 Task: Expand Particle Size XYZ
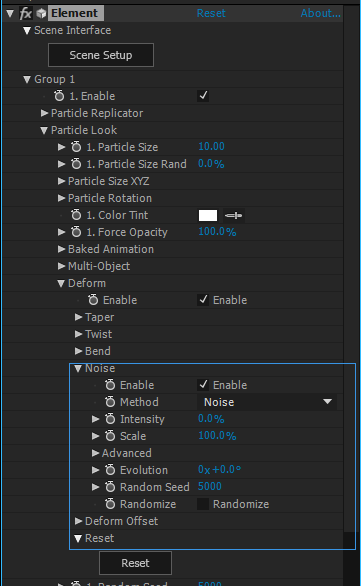61,181
